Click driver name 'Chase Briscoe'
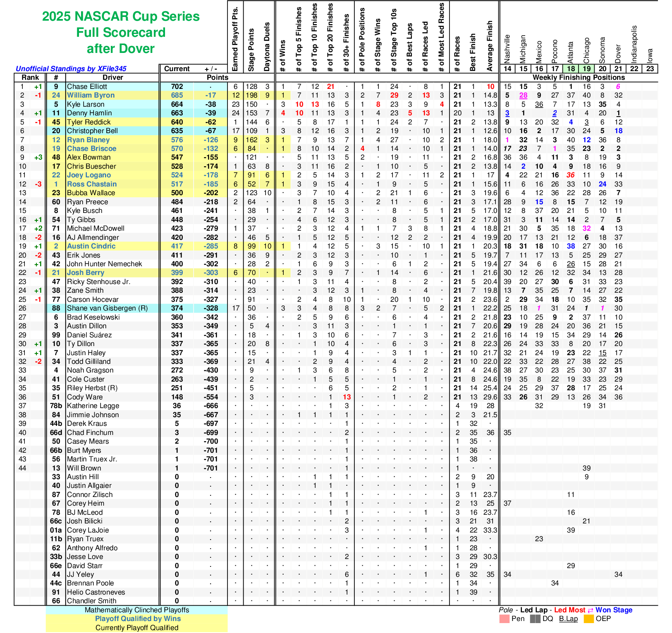 click(91, 148)
